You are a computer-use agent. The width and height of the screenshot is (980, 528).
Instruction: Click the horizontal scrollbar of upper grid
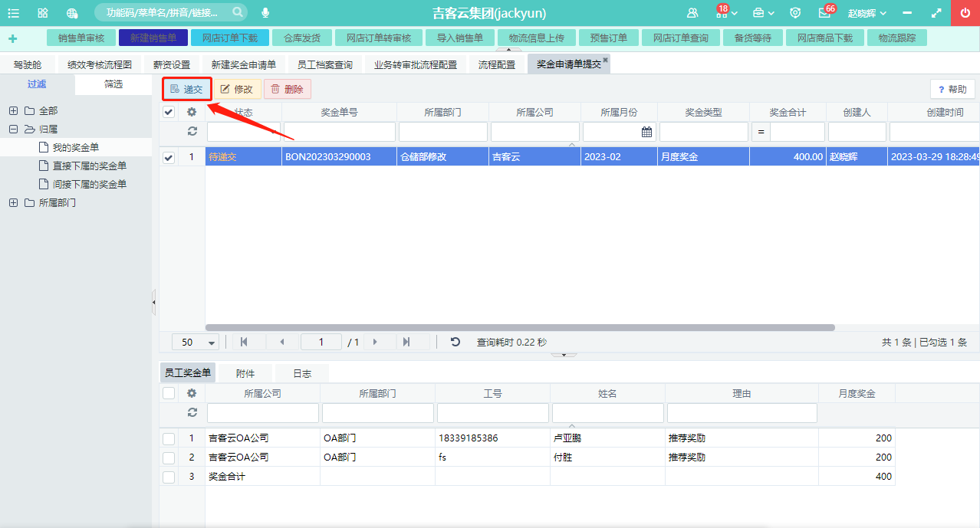(520, 327)
